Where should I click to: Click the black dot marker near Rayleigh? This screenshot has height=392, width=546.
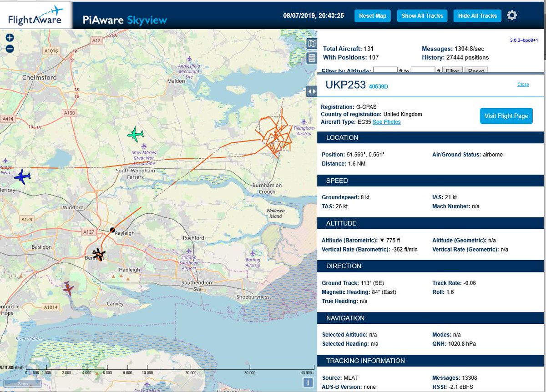click(x=112, y=230)
